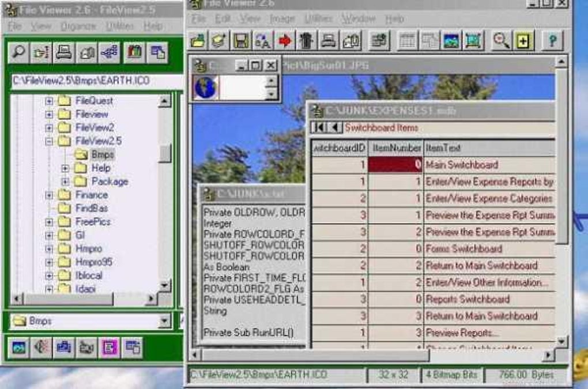The image size is (588, 389).
Task: Open a file using the folder toolbar icon
Action: coord(198,40)
